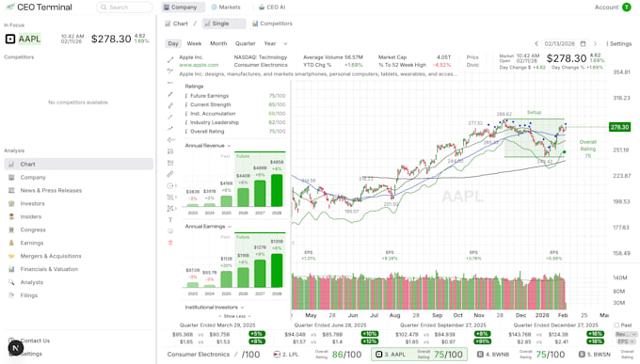Open the EPS metric dropdown

626,341
